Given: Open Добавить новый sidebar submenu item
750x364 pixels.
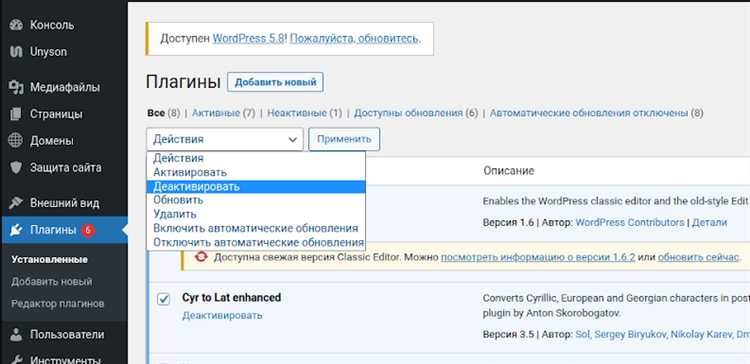Looking at the screenshot, I should (52, 282).
